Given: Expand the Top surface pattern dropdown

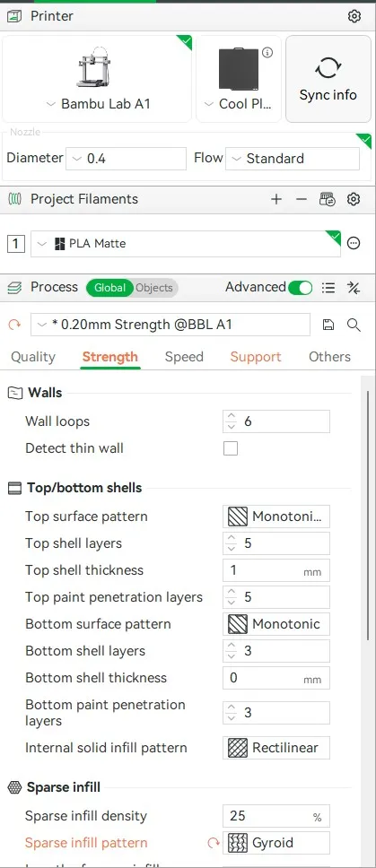Looking at the screenshot, I should point(276,516).
